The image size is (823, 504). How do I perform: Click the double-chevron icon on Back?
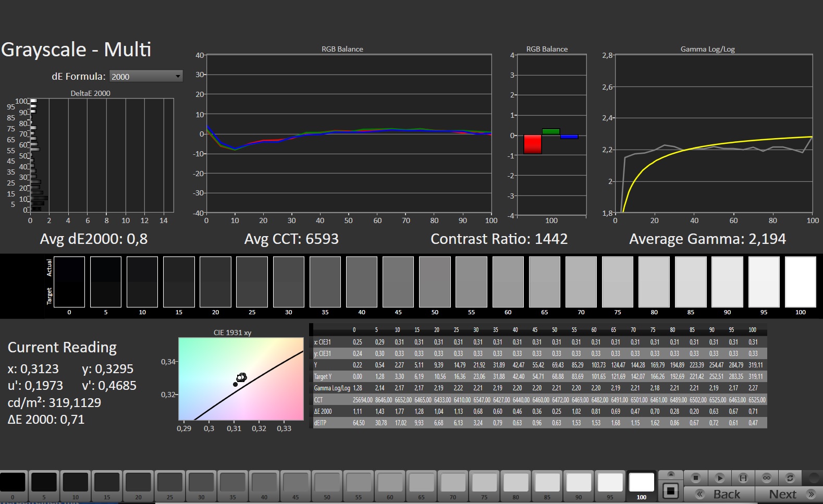point(700,494)
